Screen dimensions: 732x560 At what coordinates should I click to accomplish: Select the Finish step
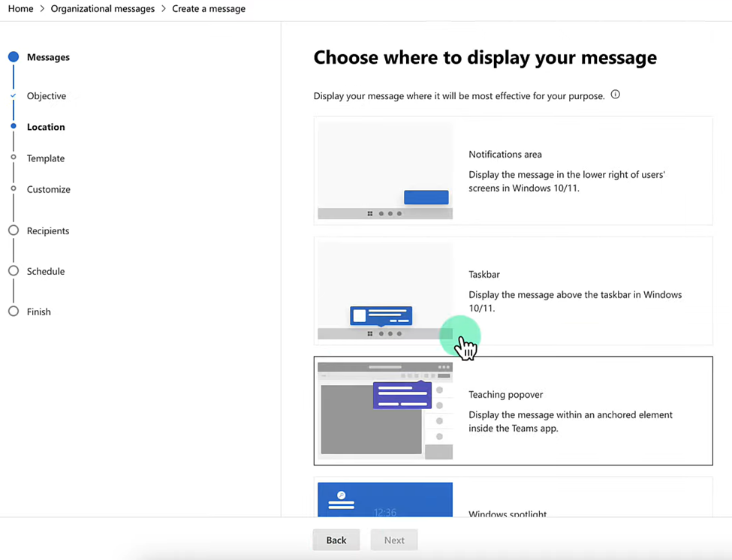coord(39,312)
